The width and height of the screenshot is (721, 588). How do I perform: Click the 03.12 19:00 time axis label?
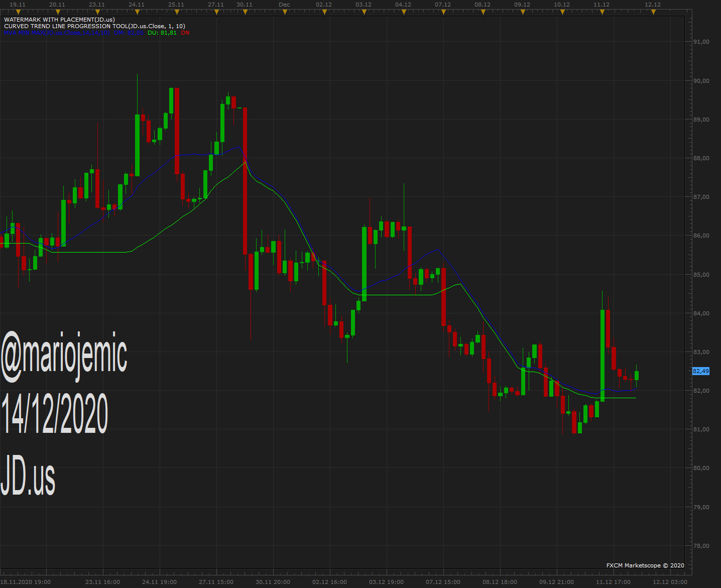pyautogui.click(x=387, y=582)
